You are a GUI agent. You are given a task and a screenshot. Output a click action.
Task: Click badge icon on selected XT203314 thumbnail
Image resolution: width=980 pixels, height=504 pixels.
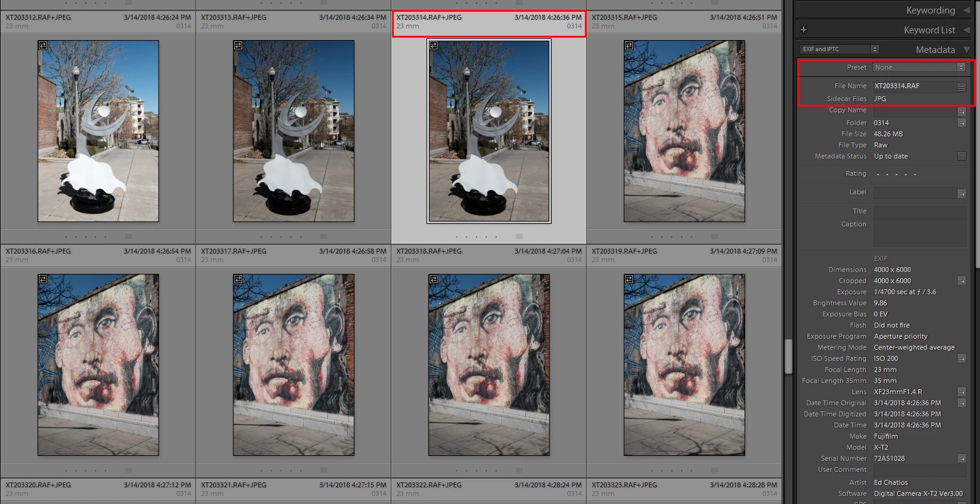coord(433,45)
